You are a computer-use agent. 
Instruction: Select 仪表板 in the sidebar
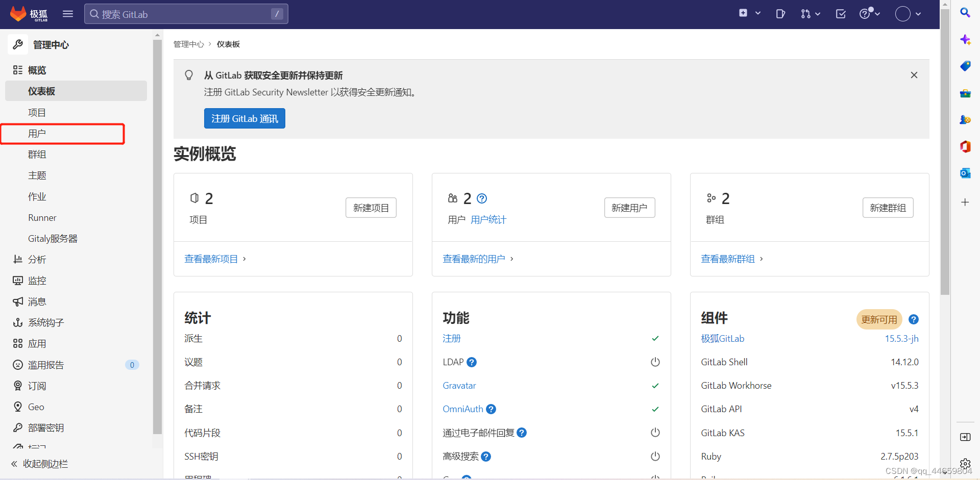[76, 91]
